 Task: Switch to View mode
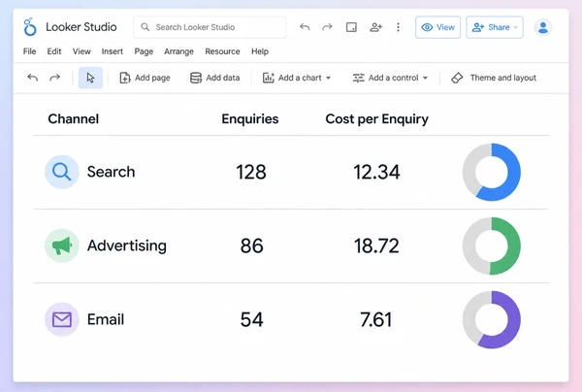click(438, 27)
